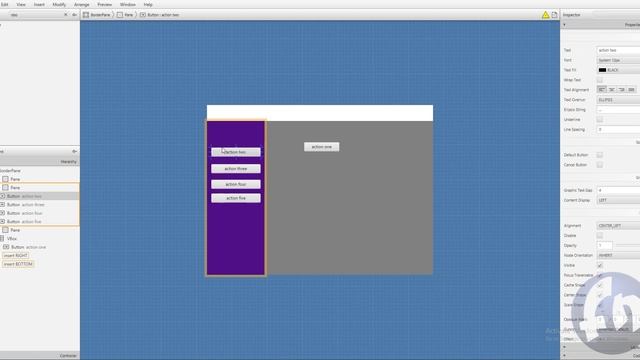Toggle the Disable checkbox
Screen dimensions: 640x360
pyautogui.click(x=600, y=236)
